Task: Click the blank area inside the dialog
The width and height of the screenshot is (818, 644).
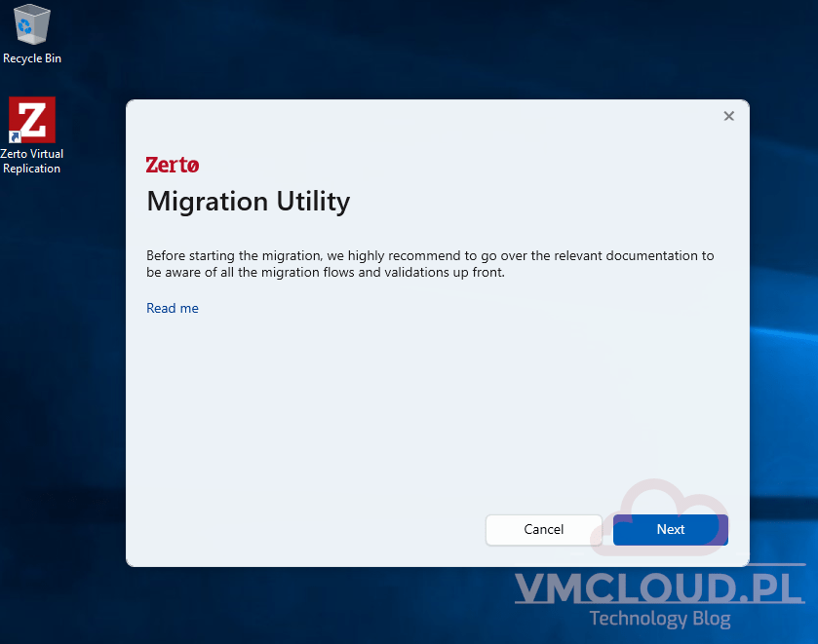Action: [429, 409]
